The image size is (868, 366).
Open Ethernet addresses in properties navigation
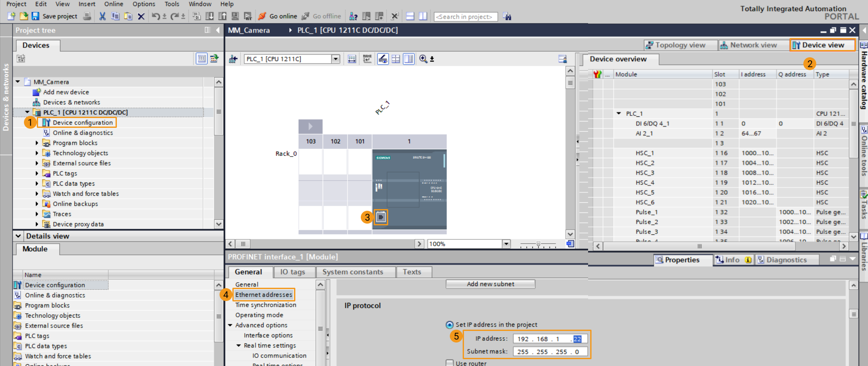tap(264, 295)
